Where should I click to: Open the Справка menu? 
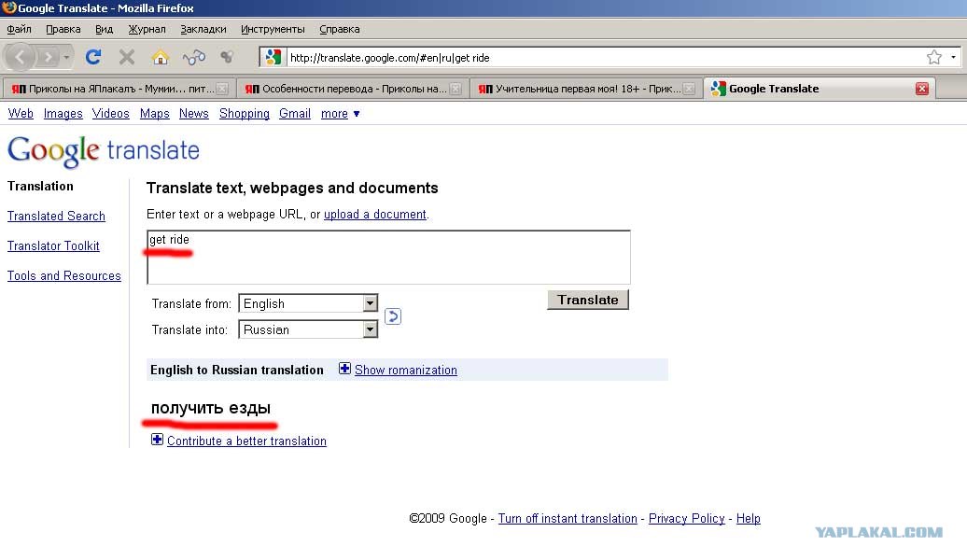(x=339, y=29)
